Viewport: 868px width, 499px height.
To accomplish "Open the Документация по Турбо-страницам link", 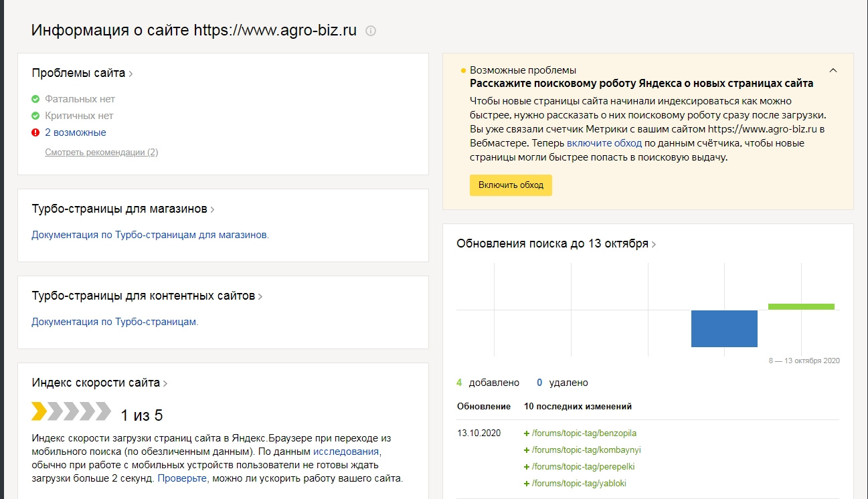I will coord(115,322).
